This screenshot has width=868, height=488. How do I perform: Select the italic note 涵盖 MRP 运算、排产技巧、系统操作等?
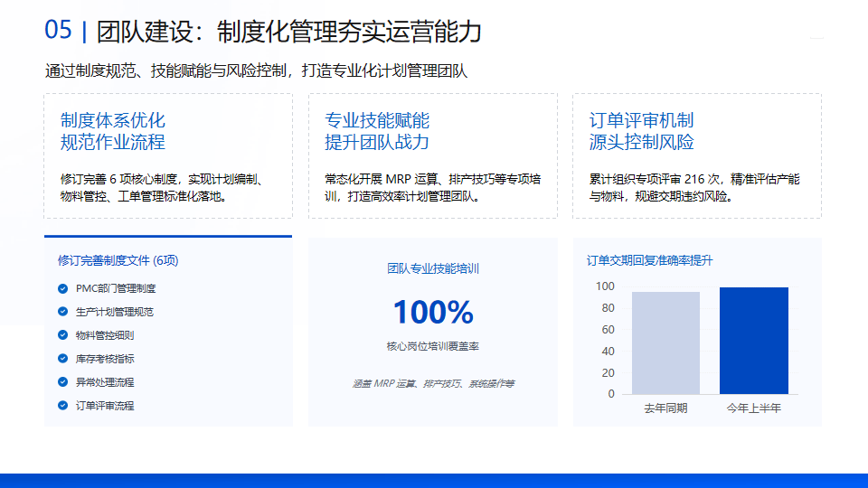pyautogui.click(x=433, y=383)
